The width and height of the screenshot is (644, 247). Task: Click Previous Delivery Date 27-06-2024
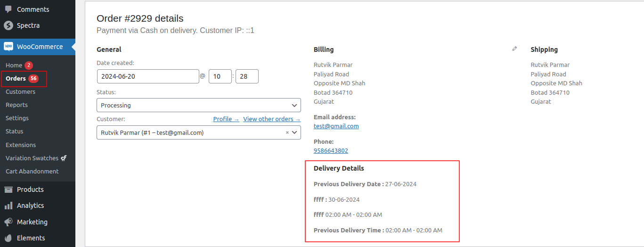pyautogui.click(x=365, y=184)
